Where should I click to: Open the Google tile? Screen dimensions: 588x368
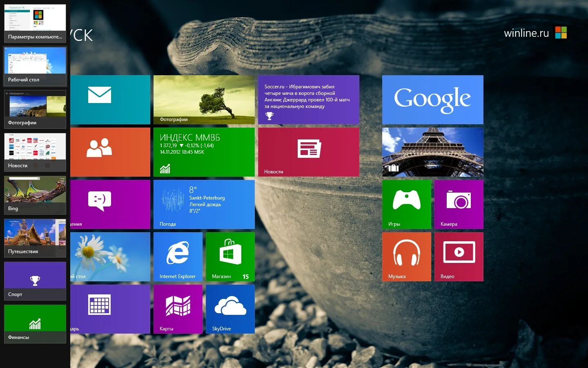click(433, 100)
